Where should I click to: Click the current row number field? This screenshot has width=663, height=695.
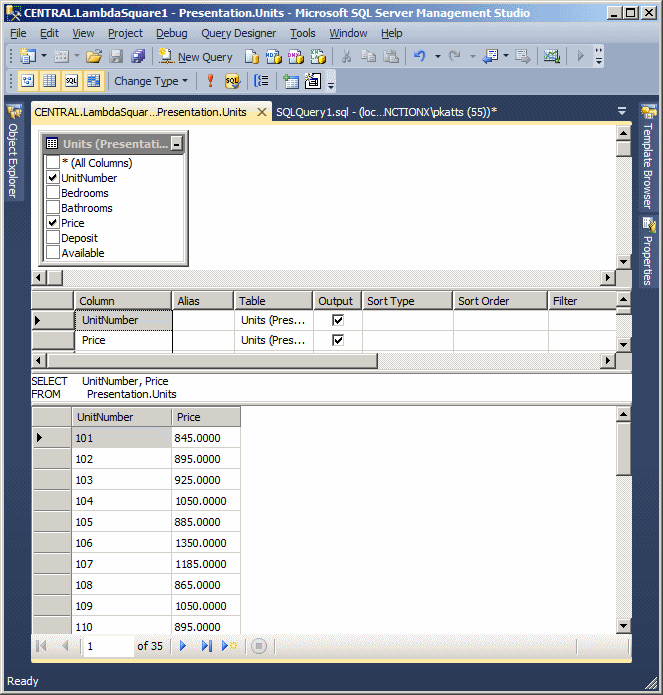[108, 646]
